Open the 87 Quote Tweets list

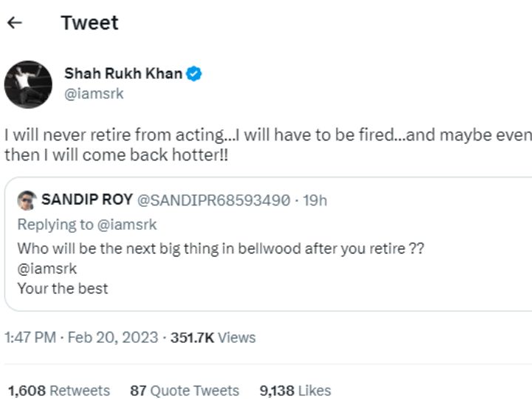point(185,391)
